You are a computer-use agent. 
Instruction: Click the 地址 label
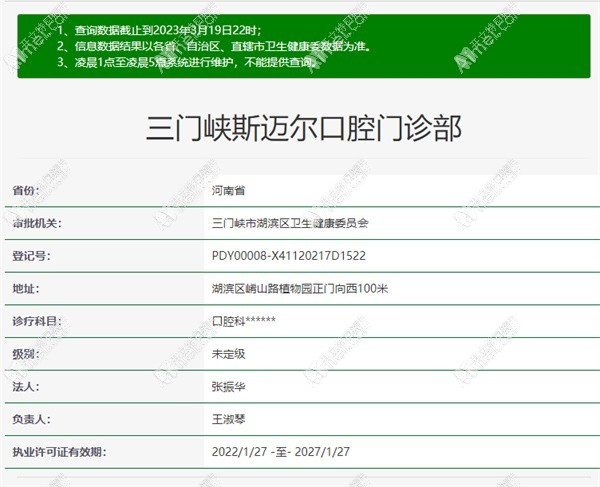pyautogui.click(x=26, y=288)
